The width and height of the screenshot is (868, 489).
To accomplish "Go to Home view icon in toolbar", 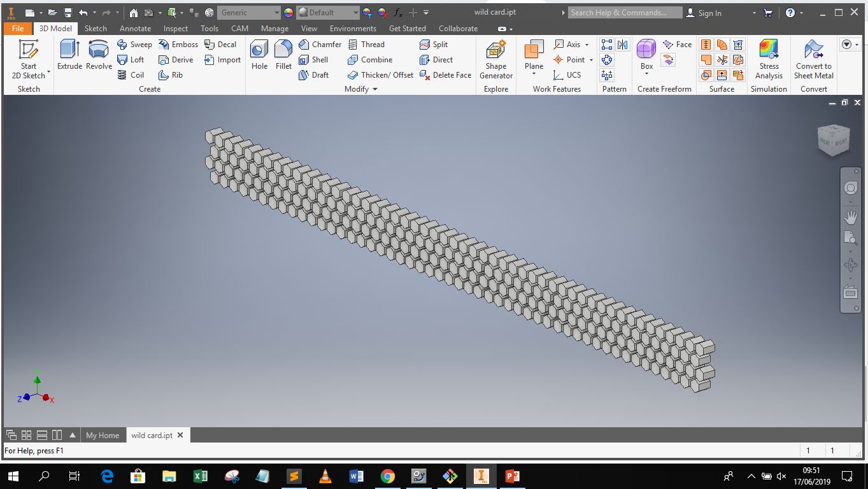I will [x=133, y=12].
